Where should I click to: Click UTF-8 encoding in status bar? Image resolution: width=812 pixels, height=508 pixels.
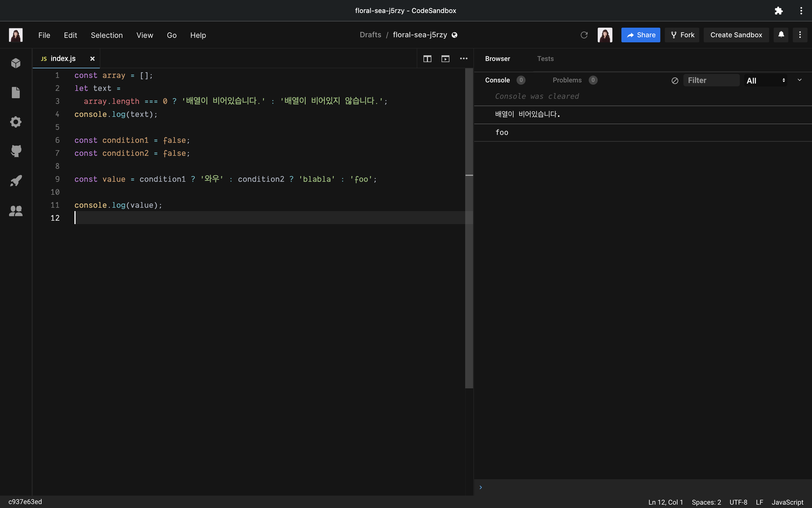[x=738, y=502]
